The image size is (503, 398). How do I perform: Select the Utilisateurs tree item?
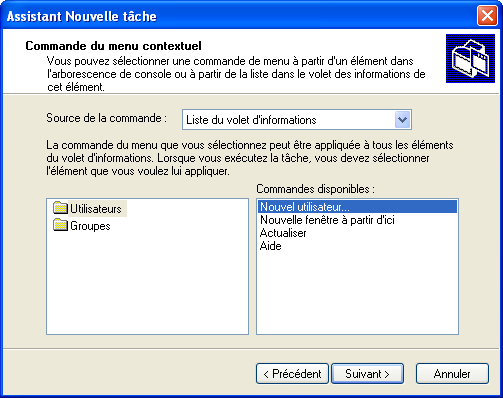pyautogui.click(x=96, y=209)
